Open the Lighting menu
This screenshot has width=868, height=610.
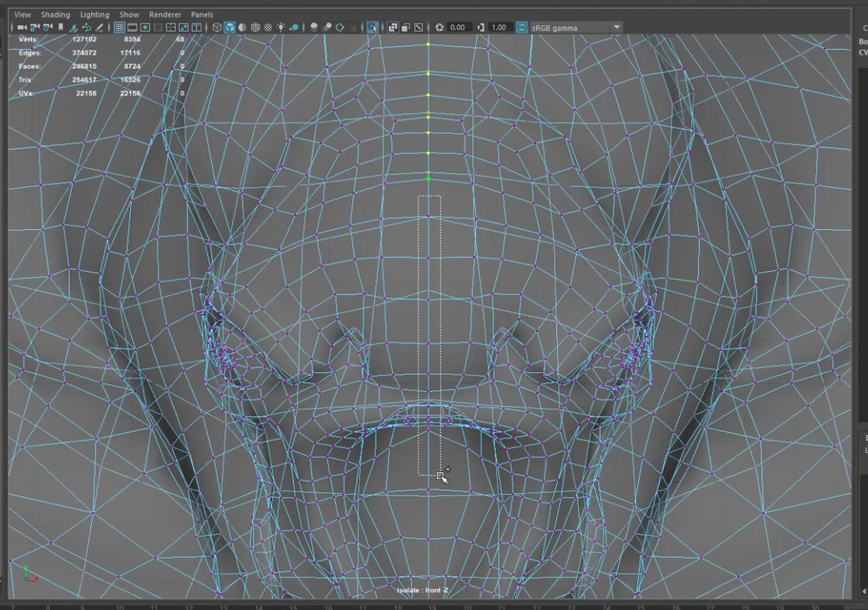94,15
